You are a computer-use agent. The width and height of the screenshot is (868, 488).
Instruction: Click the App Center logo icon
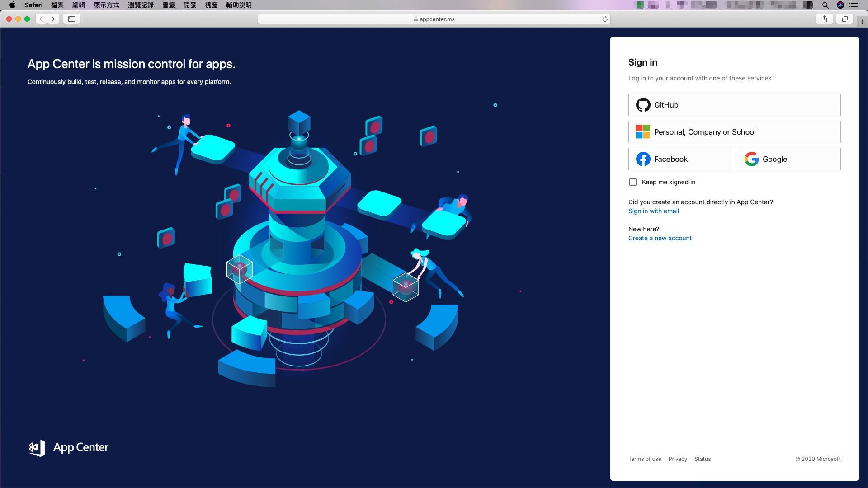[x=37, y=448]
